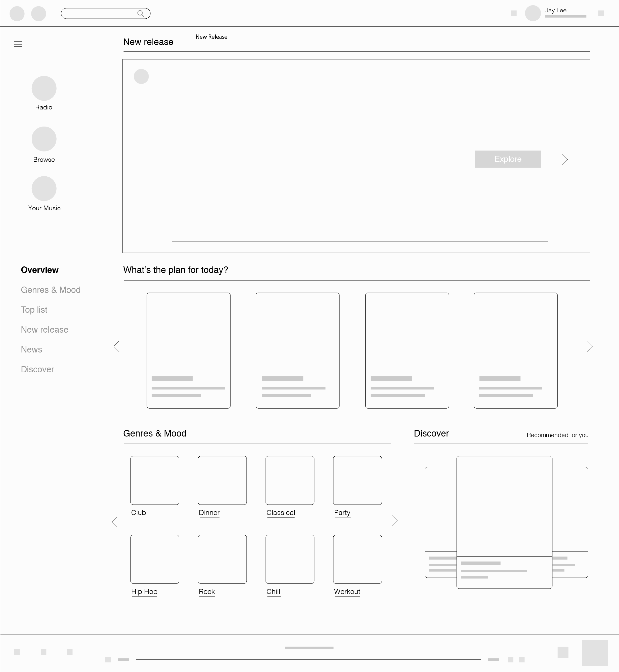Advance the New release banner with the right chevron

point(564,160)
